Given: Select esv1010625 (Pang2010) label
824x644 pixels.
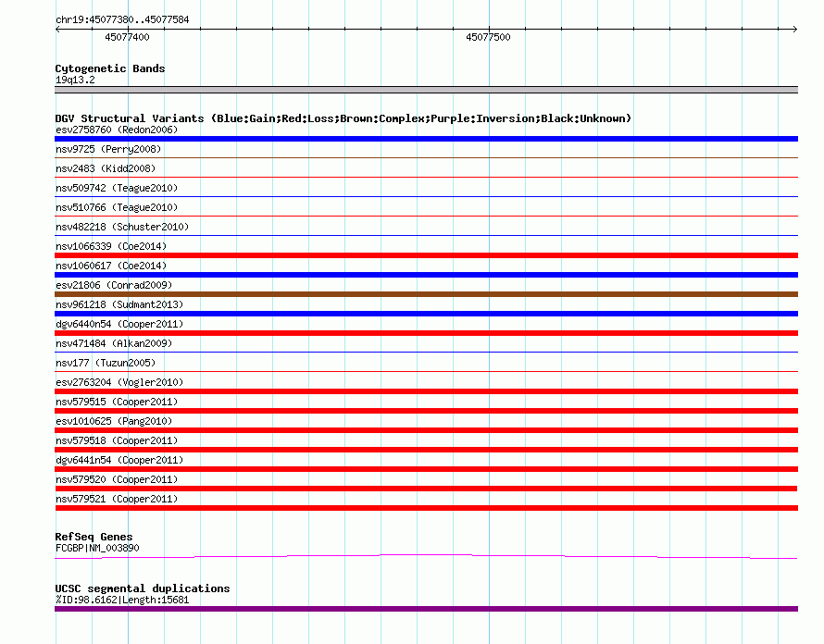Looking at the screenshot, I should click(114, 421).
